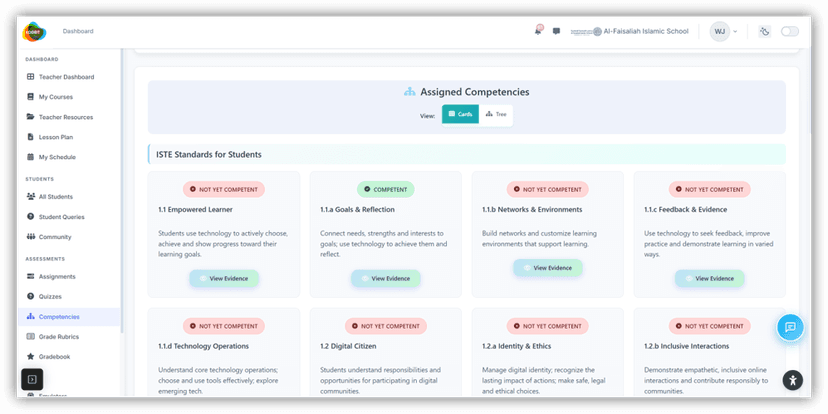The width and height of the screenshot is (828, 414).
Task: Click the Quizzes icon in sidebar
Action: click(x=30, y=296)
